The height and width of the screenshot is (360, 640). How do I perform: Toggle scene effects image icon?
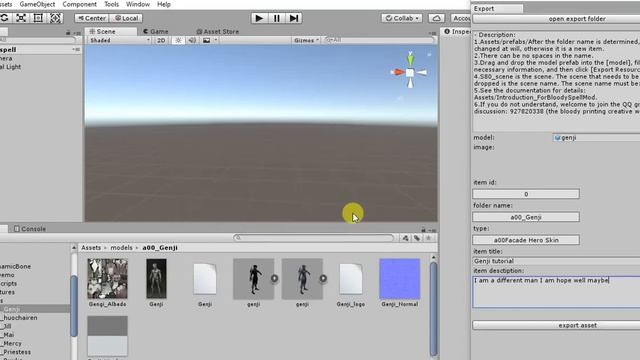tap(207, 40)
